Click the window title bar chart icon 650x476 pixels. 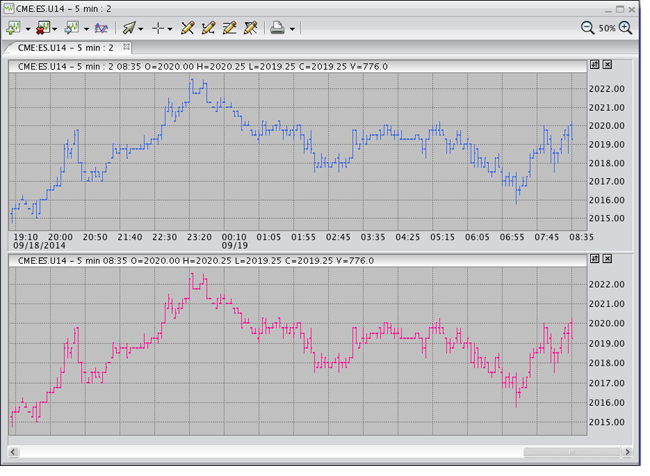(9, 9)
